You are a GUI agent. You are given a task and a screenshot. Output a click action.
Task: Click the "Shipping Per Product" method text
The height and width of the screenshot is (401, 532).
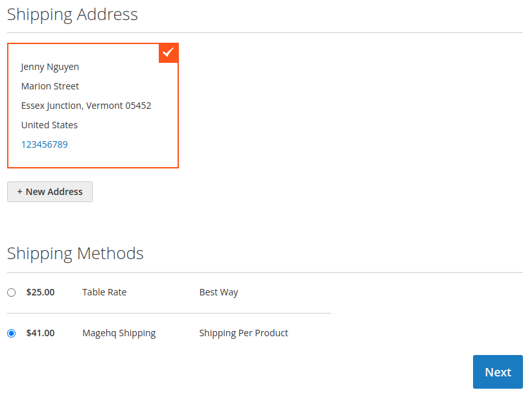[x=244, y=333]
